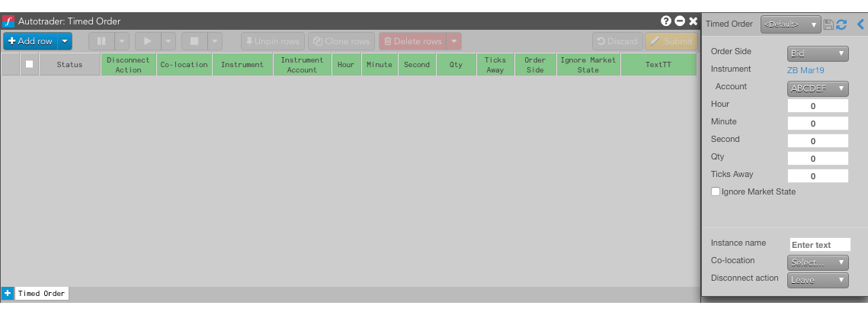Image resolution: width=868 pixels, height=312 pixels.
Task: Open the Delete rows dropdown arrow
Action: (454, 41)
